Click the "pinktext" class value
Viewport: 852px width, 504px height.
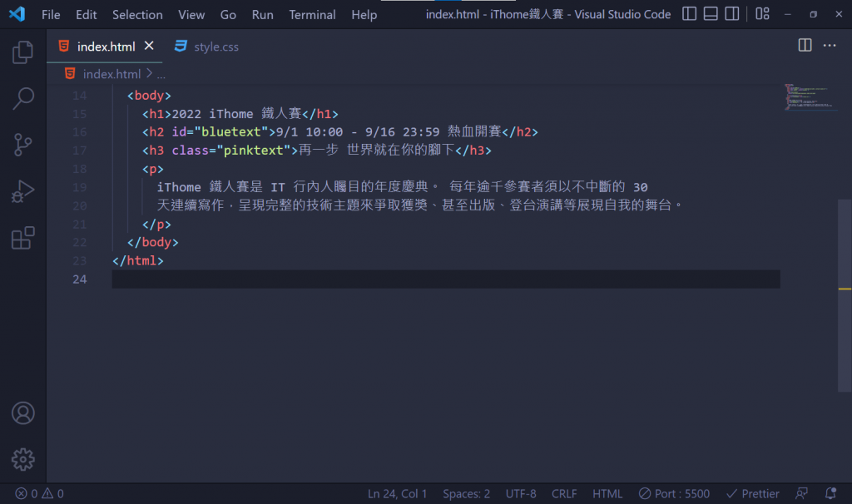(254, 151)
